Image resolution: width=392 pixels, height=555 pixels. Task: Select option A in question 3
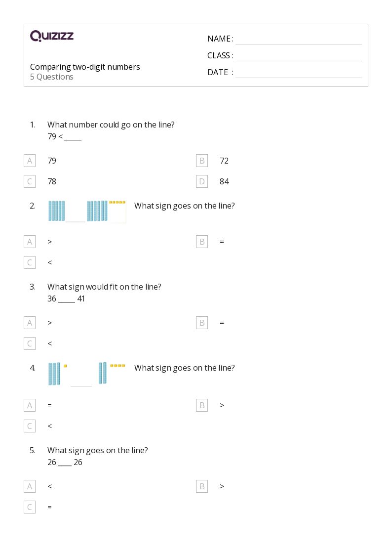pos(30,323)
